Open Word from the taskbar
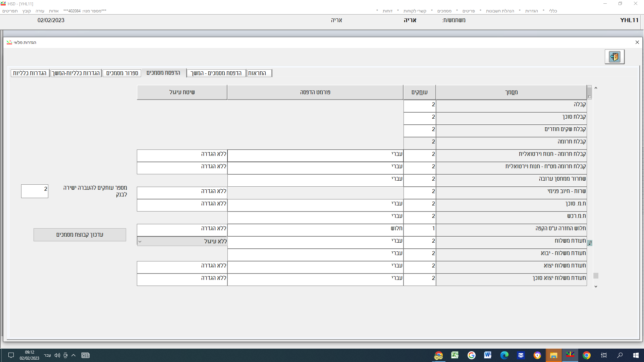This screenshot has height=362, width=644. click(488, 355)
